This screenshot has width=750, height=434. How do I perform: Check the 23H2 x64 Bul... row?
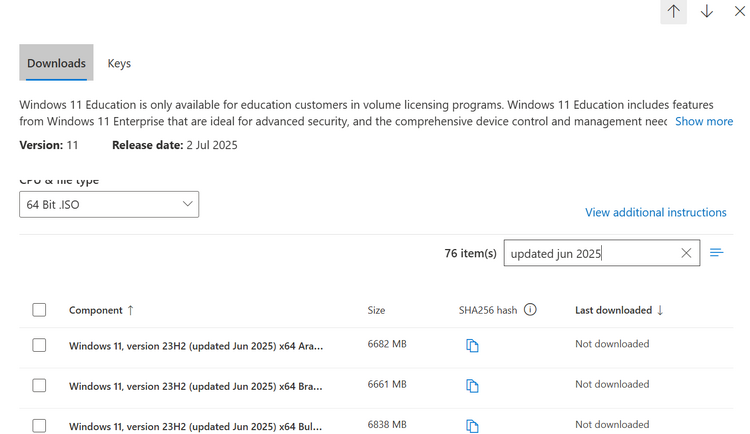click(x=39, y=425)
